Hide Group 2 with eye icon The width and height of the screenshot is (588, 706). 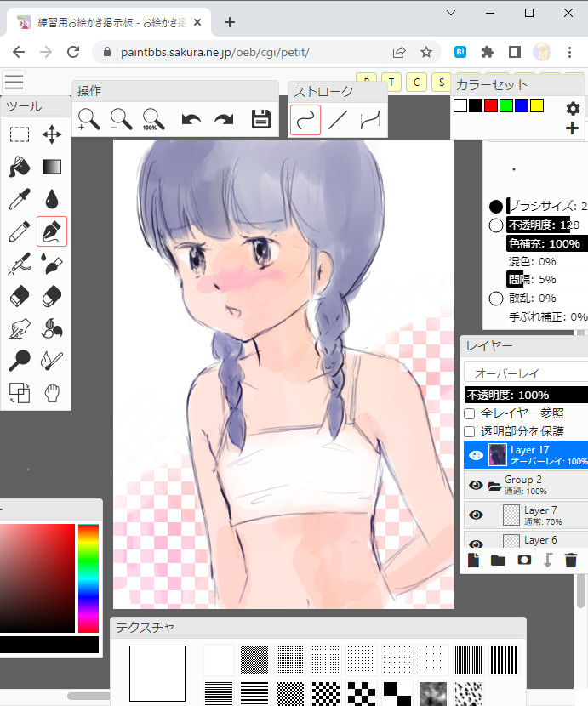(476, 486)
